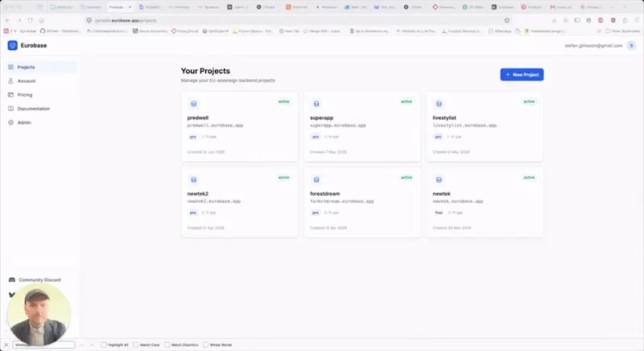The height and width of the screenshot is (351, 644).
Task: Open browser downloads icon
Action: point(554,20)
